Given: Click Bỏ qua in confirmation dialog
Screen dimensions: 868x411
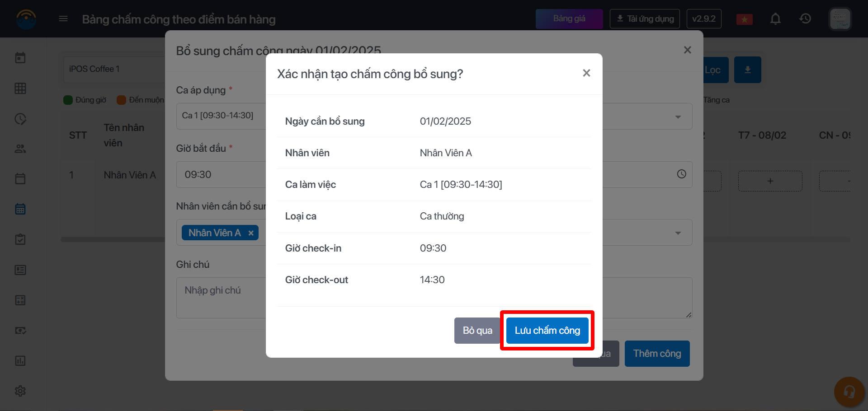Looking at the screenshot, I should click(477, 331).
